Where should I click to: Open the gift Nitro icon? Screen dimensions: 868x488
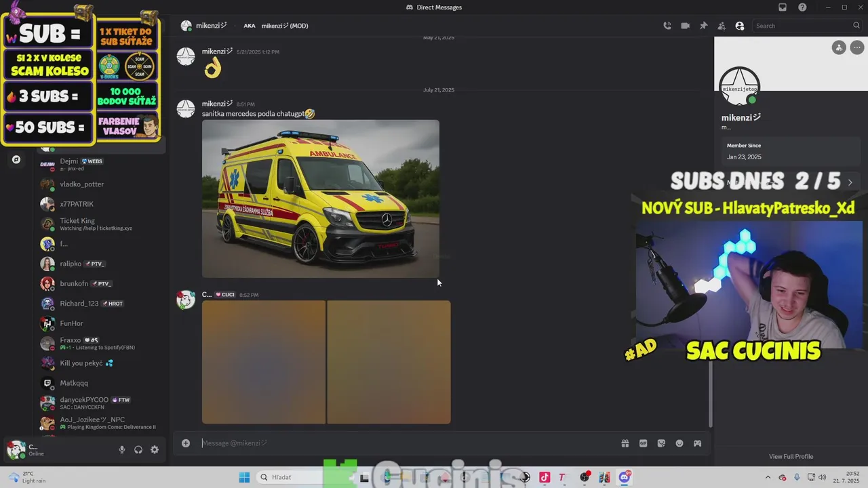tap(625, 443)
